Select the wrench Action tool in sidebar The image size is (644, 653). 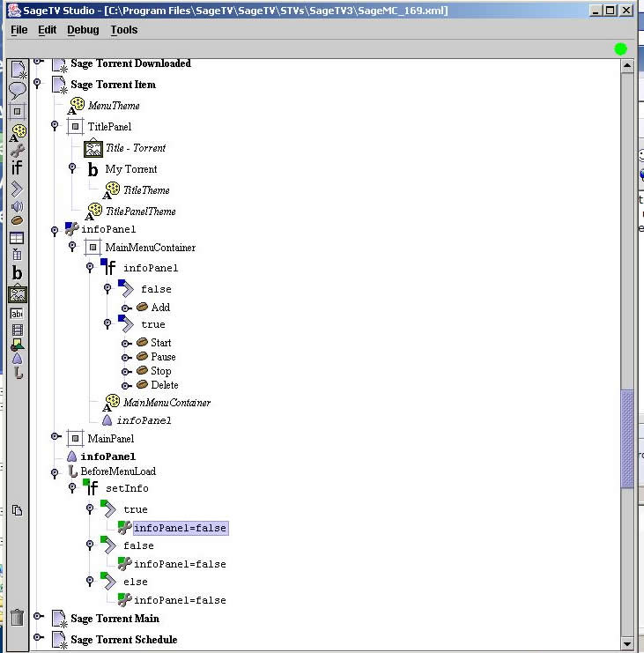click(x=17, y=150)
